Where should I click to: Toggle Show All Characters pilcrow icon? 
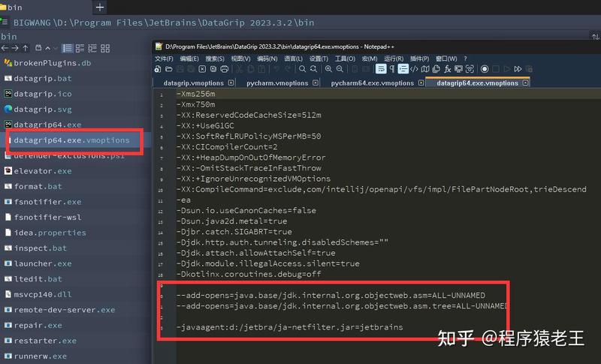tap(391, 69)
